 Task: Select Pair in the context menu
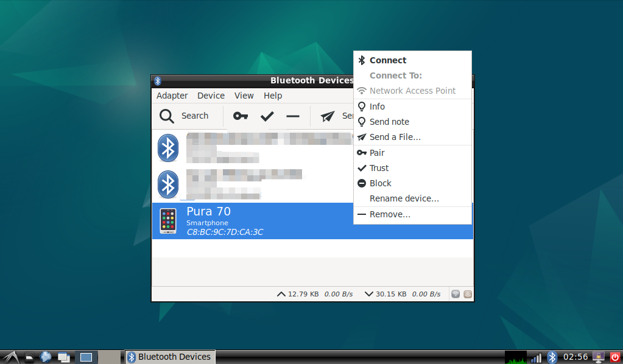(x=412, y=153)
